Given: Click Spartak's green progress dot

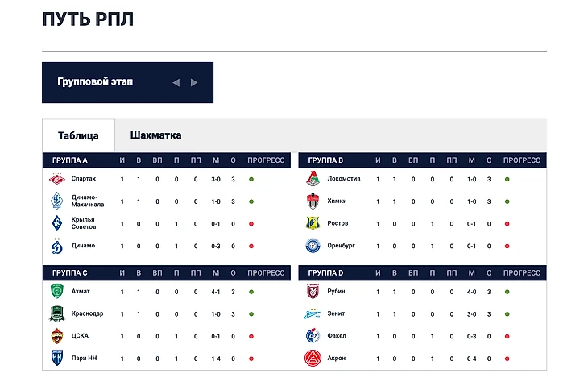Looking at the screenshot, I should 251,179.
